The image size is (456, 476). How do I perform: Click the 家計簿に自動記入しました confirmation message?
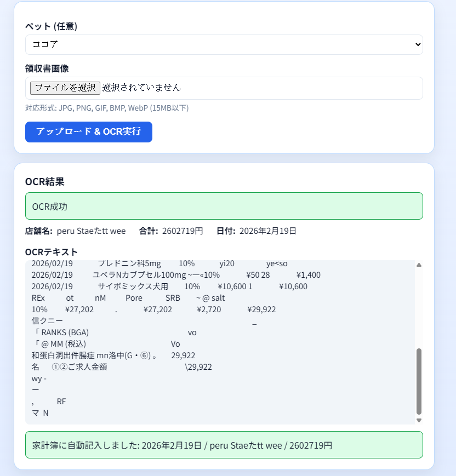point(224,445)
